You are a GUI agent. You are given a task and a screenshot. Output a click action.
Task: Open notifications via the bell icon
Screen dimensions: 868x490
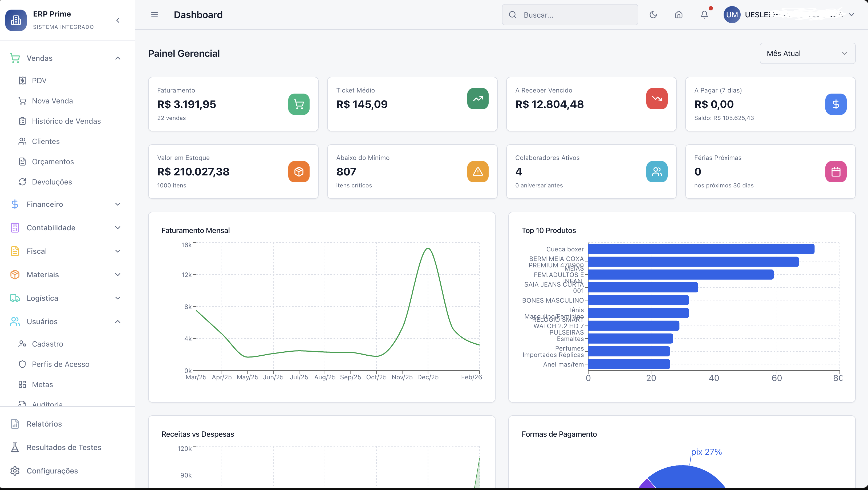point(704,15)
